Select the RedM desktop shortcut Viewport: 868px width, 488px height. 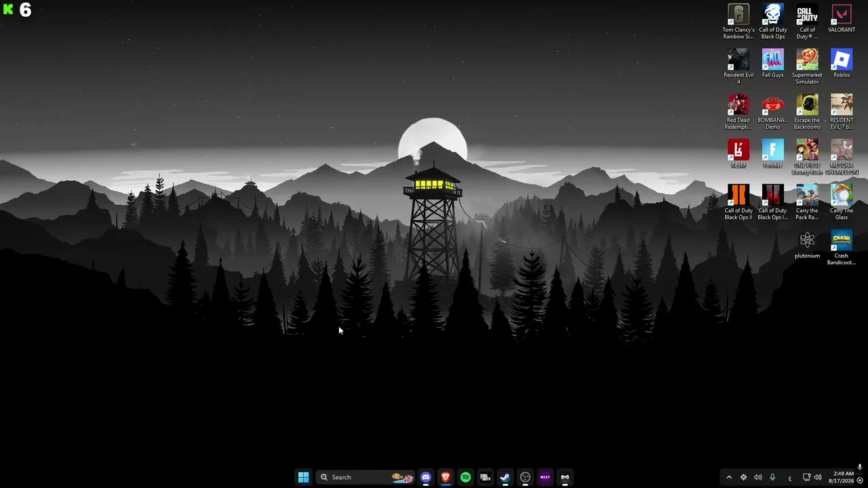(x=738, y=154)
